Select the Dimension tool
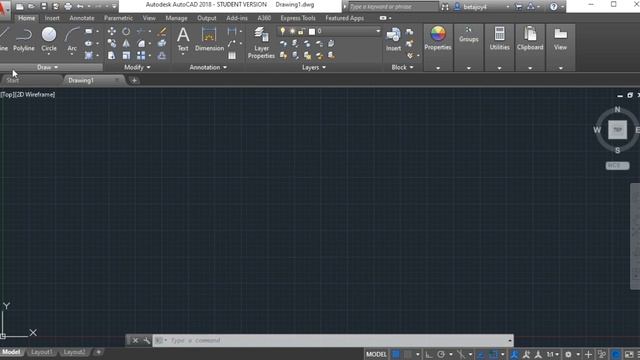Screen dimensions: 640x360 tap(209, 40)
